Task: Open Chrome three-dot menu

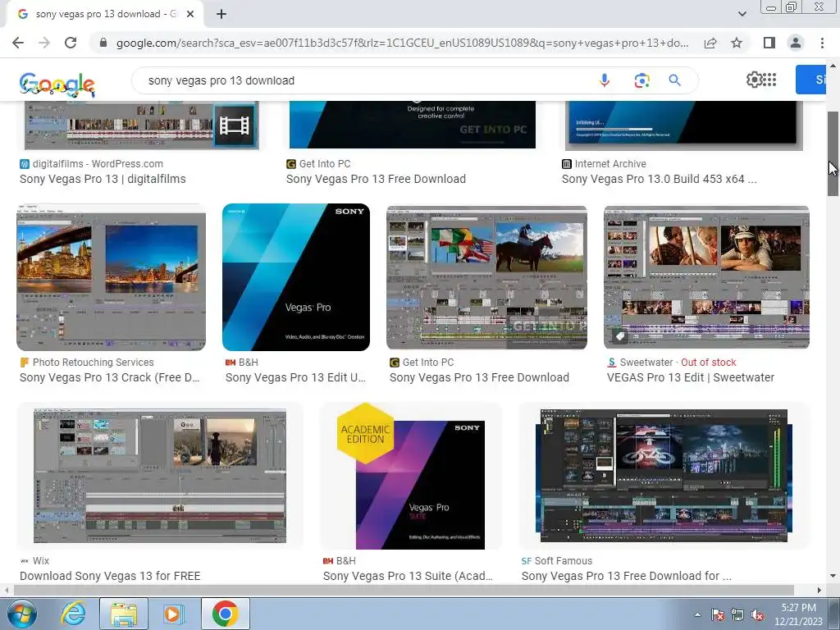Action: click(822, 43)
